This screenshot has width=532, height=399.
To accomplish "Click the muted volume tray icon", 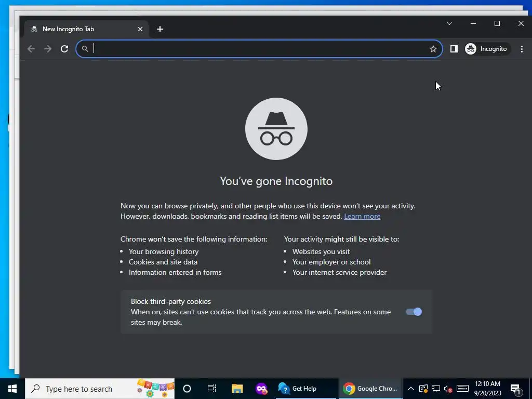I will click(x=448, y=389).
